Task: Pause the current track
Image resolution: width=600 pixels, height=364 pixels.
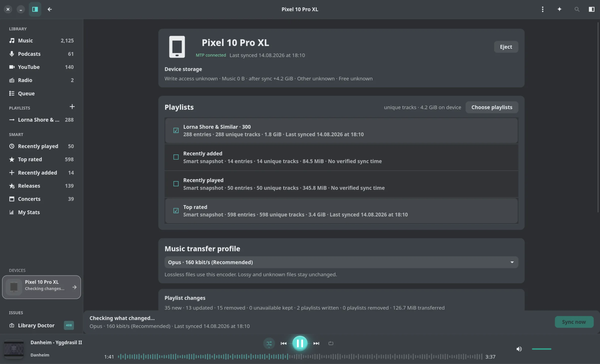Action: [x=300, y=343]
